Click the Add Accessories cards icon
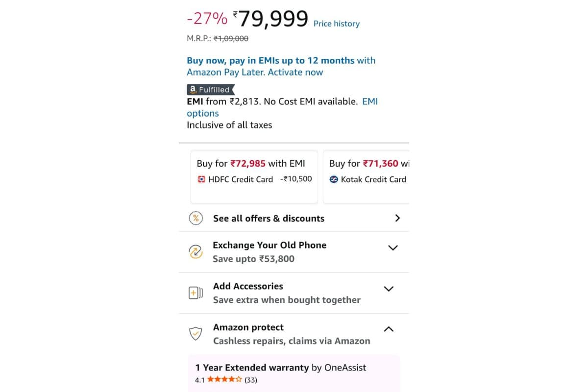The image size is (588, 392). pos(196,292)
